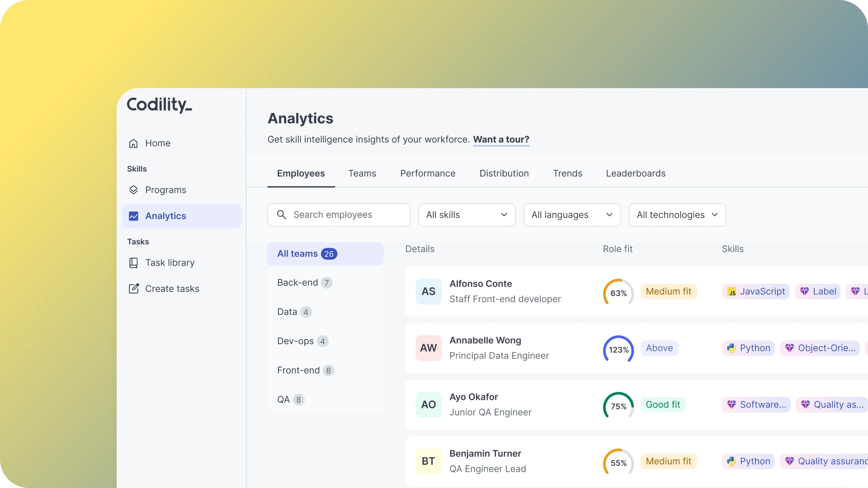Click the Codility logo
The width and height of the screenshot is (868, 488).
point(160,105)
